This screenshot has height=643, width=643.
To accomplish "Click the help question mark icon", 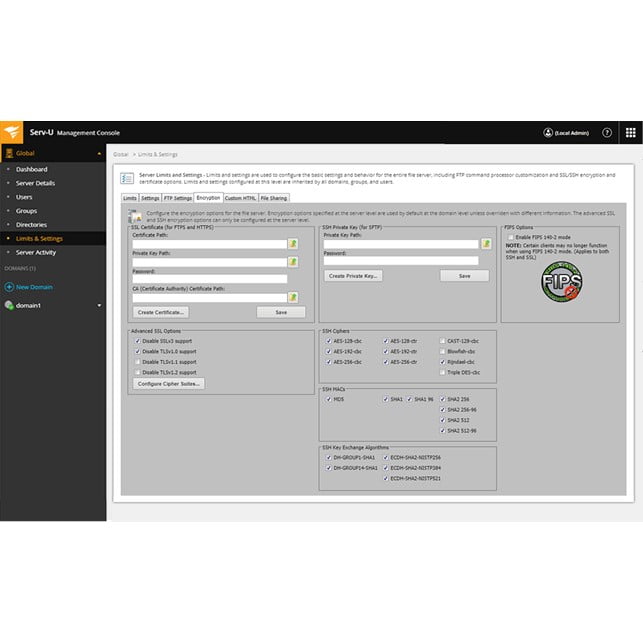I will click(607, 132).
